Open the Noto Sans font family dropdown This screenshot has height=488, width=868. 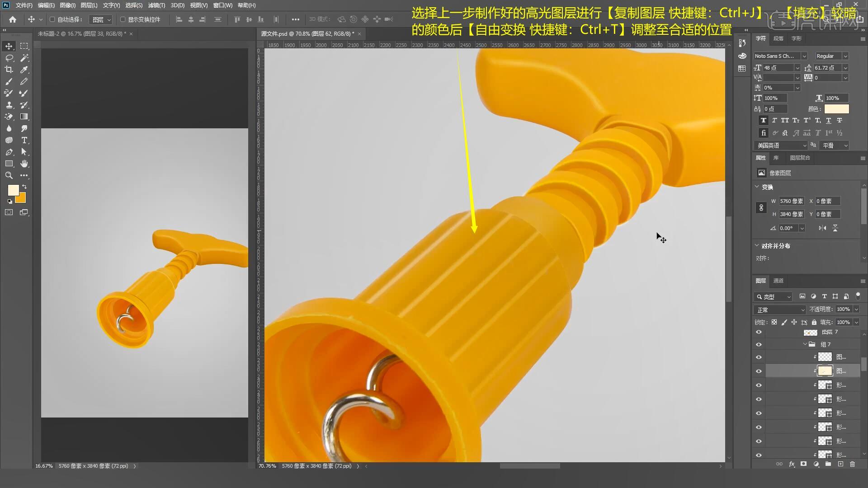pos(804,56)
